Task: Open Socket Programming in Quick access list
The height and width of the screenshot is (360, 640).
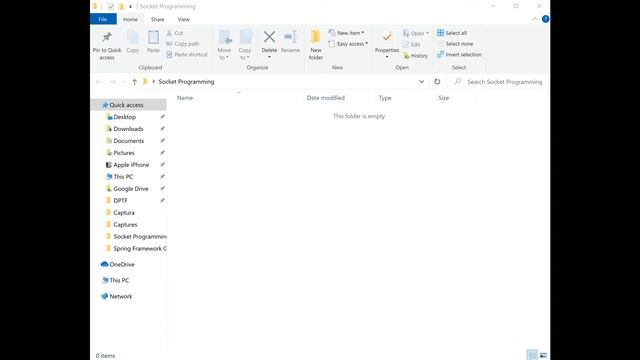Action: coord(136,236)
